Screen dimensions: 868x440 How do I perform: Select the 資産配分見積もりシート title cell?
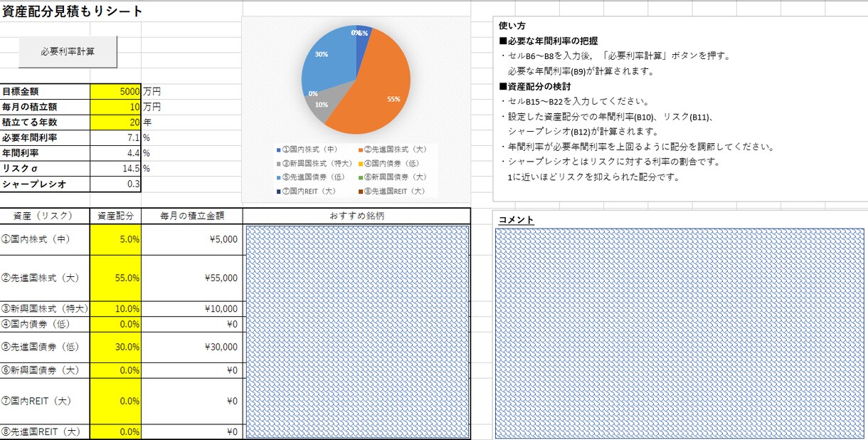click(72, 11)
